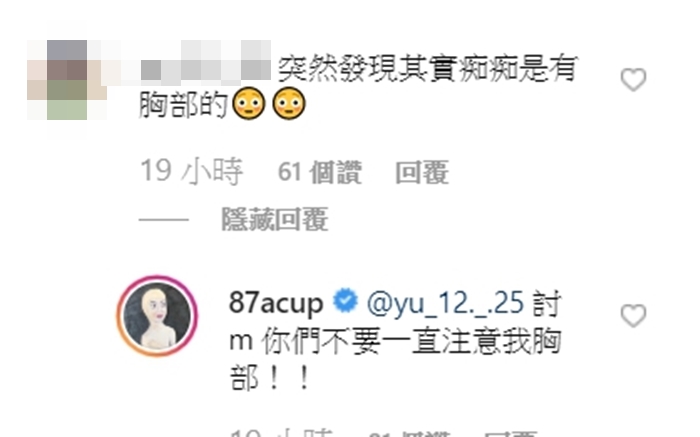Viewport: 700px width, 437px height.
Task: Reply to the first comment using 回覆
Action: pos(422,172)
